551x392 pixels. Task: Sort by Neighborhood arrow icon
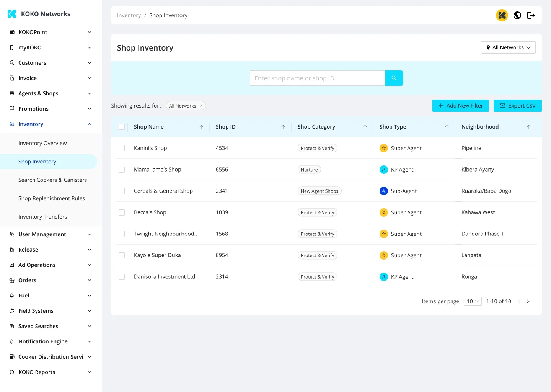coord(529,127)
